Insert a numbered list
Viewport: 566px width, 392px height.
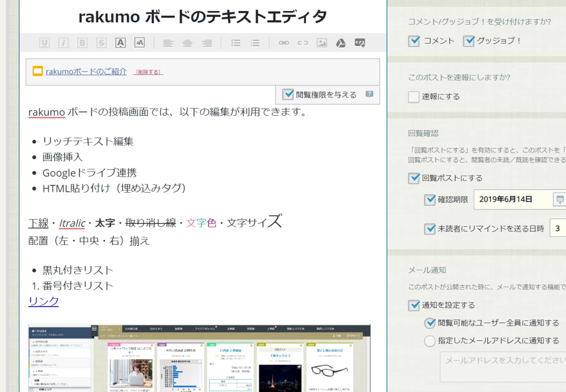[255, 42]
